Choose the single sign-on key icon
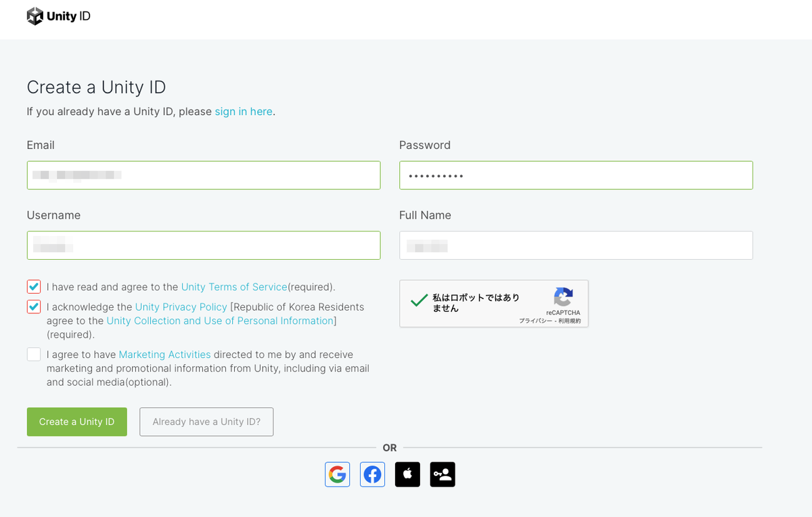812x517 pixels. click(x=443, y=474)
